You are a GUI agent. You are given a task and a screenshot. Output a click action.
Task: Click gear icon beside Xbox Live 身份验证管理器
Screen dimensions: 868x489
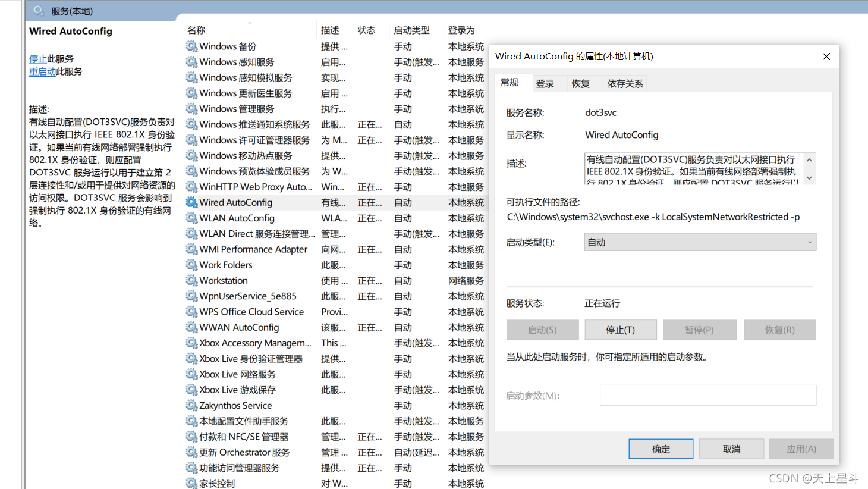[191, 359]
